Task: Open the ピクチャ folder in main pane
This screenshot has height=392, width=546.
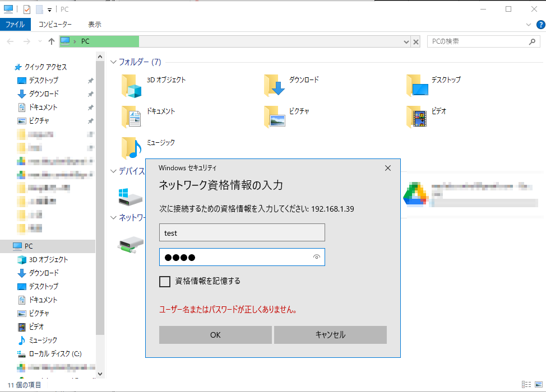Action: (274, 116)
